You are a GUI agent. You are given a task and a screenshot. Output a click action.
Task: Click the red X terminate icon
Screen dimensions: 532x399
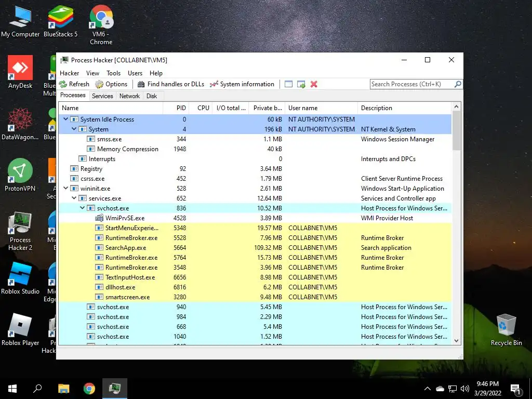pyautogui.click(x=314, y=84)
